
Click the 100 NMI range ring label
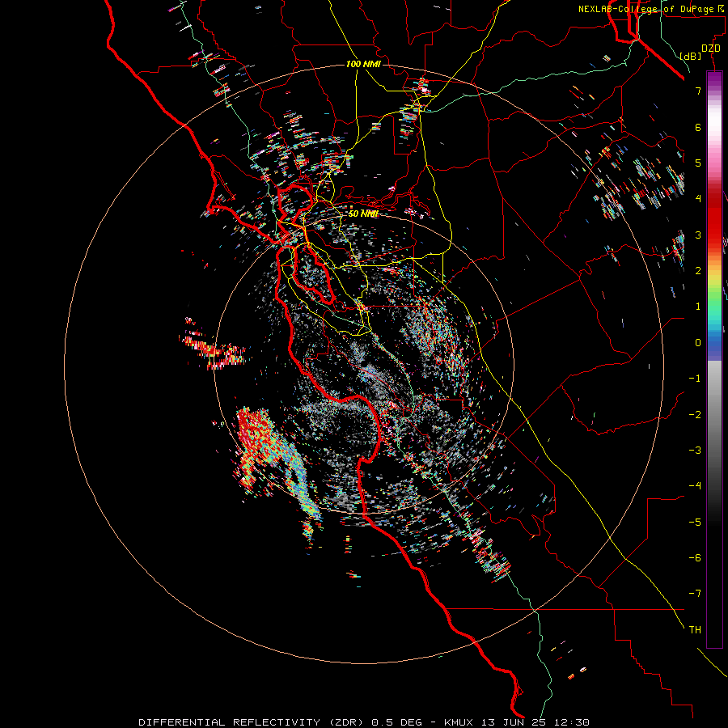coord(363,64)
